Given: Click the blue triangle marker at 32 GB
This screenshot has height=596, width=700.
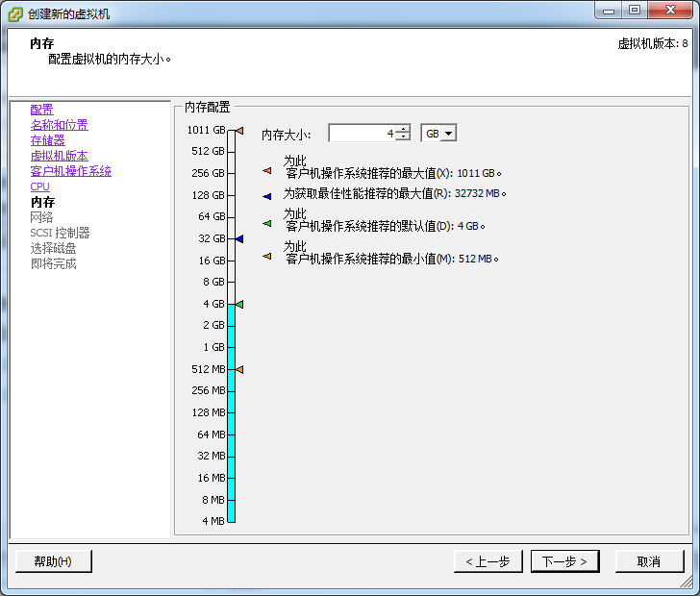Looking at the screenshot, I should 239,238.
